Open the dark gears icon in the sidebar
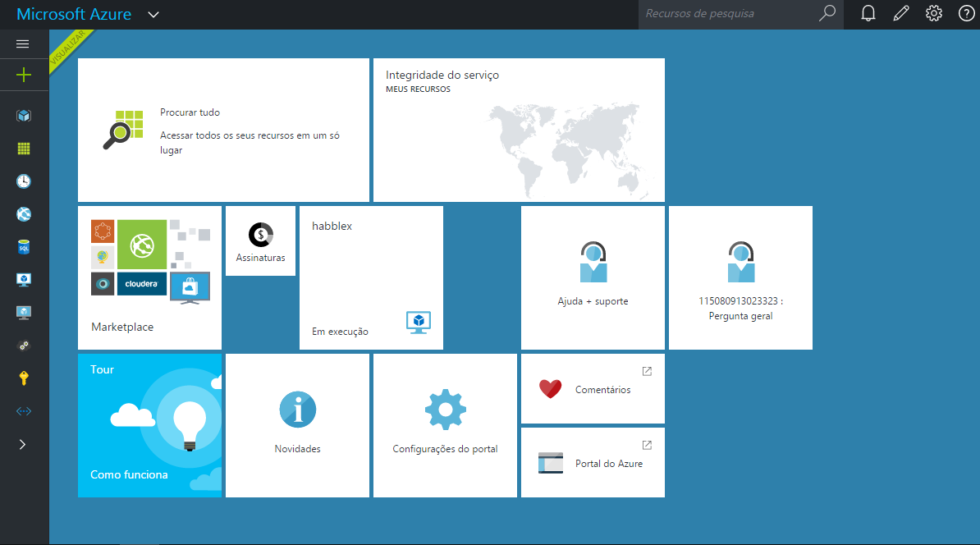This screenshot has height=545, width=980. [x=24, y=346]
